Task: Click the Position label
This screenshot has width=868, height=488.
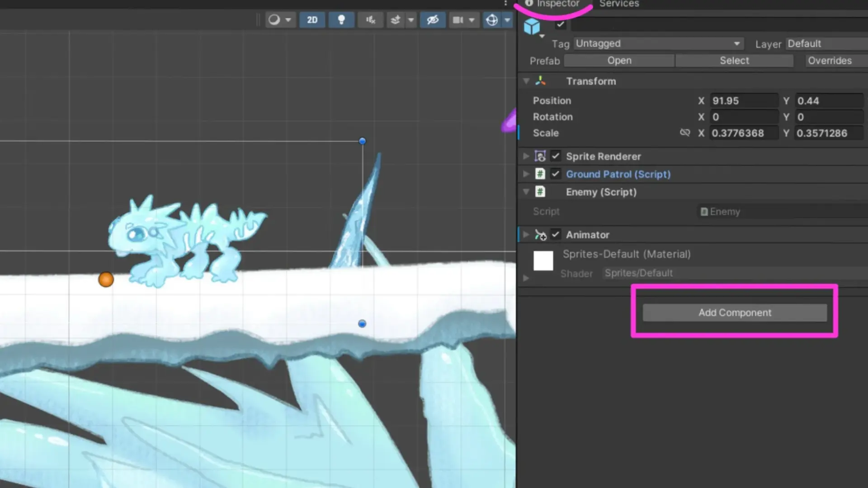Action: (x=552, y=101)
